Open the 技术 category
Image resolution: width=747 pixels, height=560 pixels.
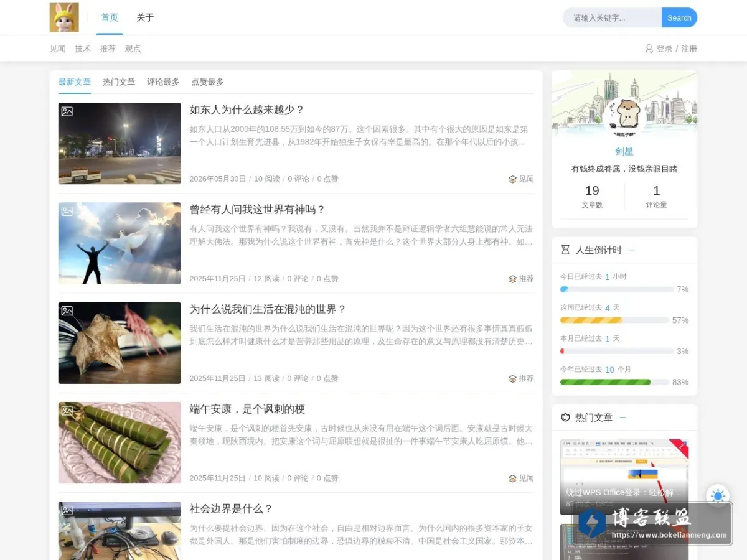(x=83, y=49)
